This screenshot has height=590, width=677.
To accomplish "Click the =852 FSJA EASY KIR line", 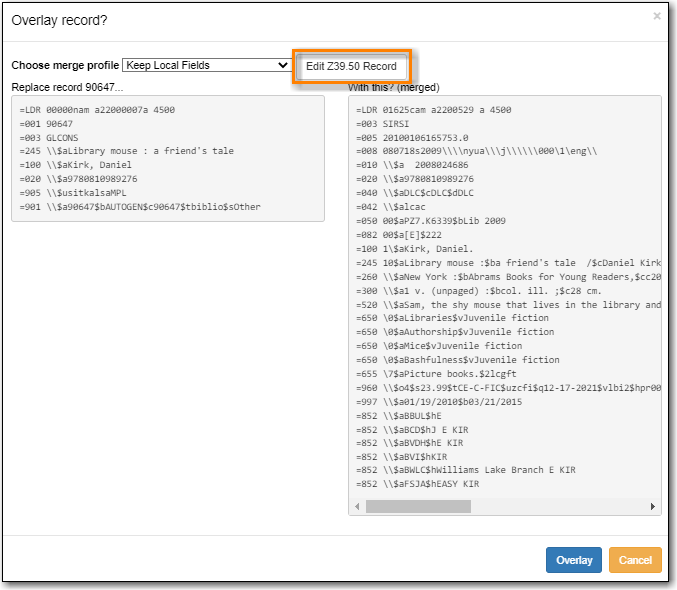I will [x=417, y=484].
